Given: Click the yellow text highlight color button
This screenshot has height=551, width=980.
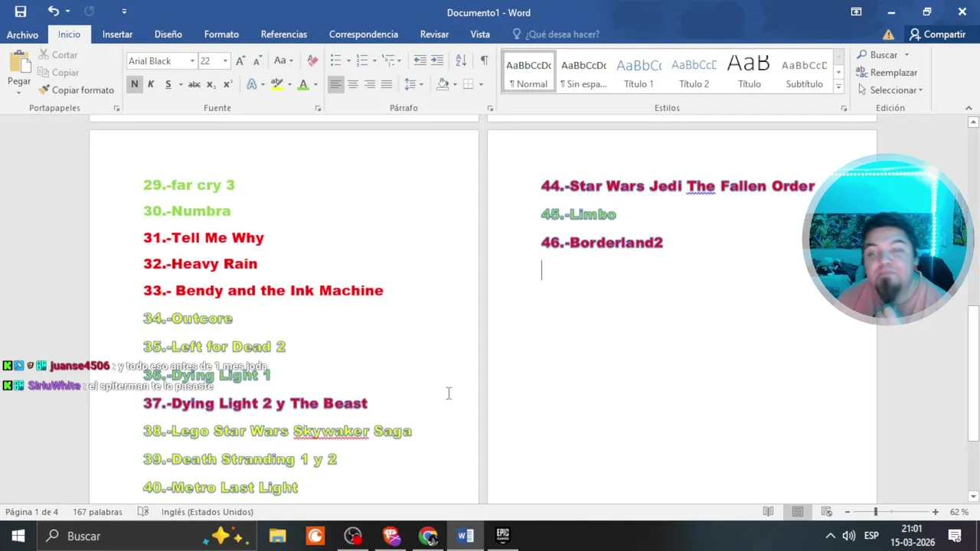Looking at the screenshot, I should [276, 84].
